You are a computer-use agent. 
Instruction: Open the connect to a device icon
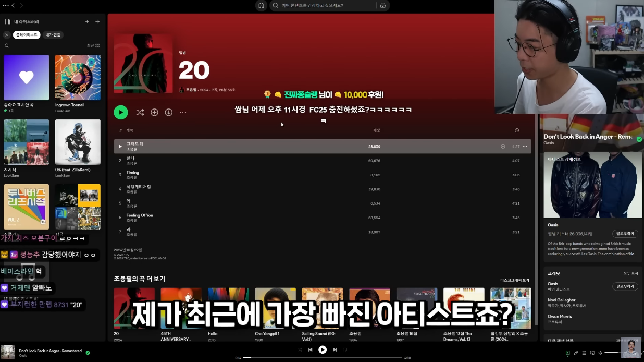pos(592,353)
